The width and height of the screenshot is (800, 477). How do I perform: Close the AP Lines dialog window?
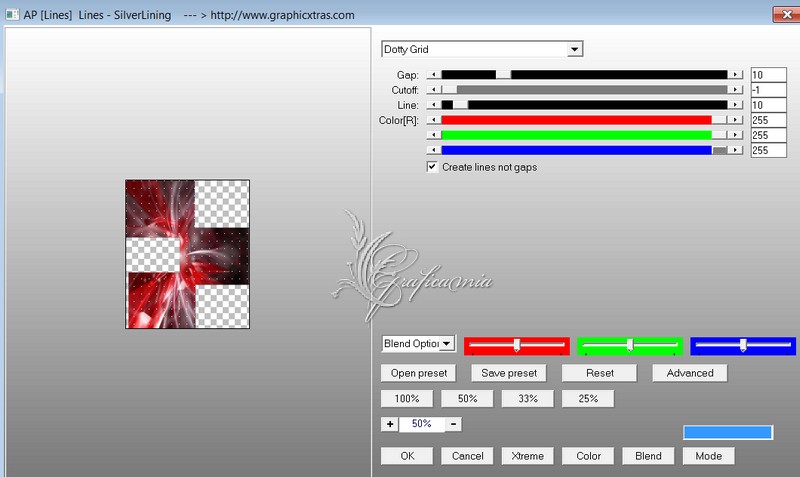point(786,14)
